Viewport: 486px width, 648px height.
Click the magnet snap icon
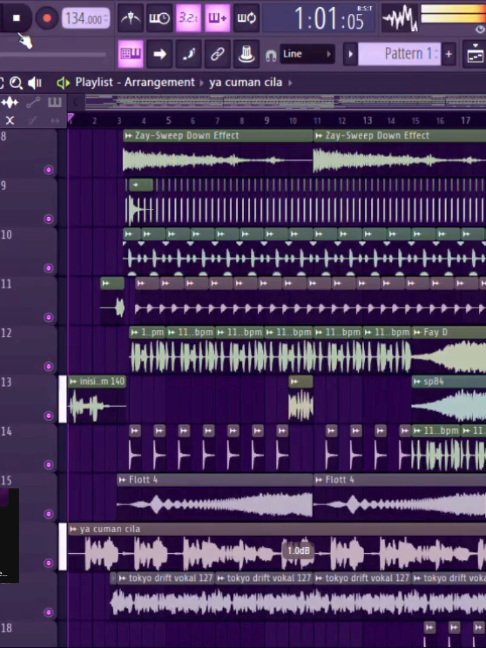pos(270,55)
